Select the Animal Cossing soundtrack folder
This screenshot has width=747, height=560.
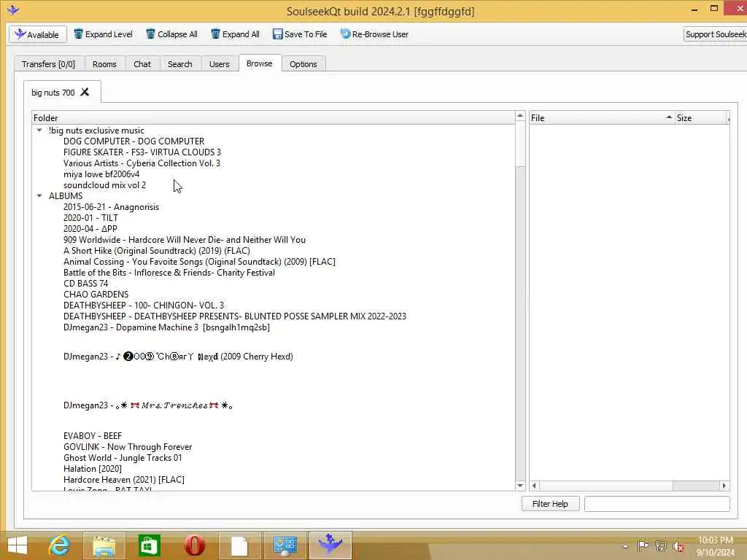point(199,262)
